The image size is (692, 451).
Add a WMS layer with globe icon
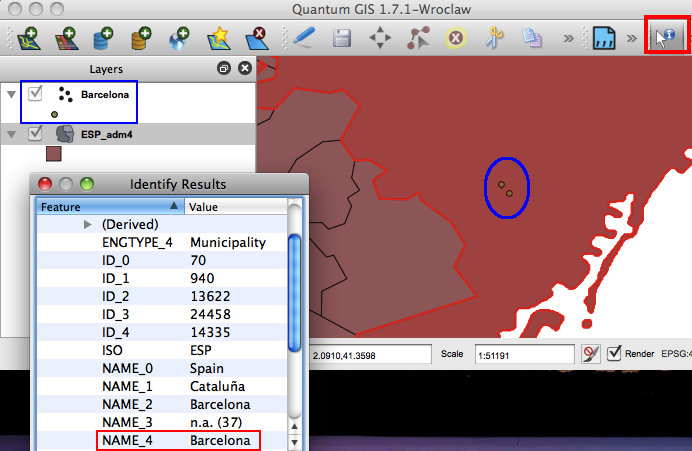click(x=180, y=38)
